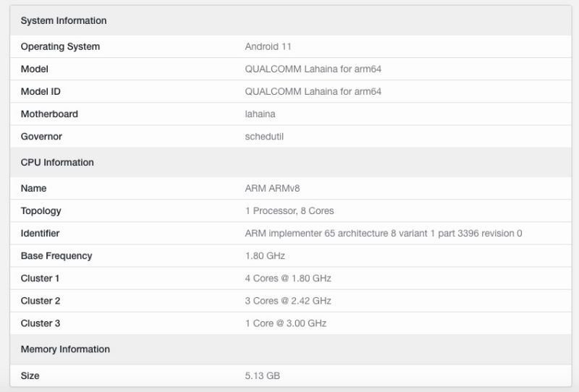
Task: Click the Size label
Action: pos(30,376)
